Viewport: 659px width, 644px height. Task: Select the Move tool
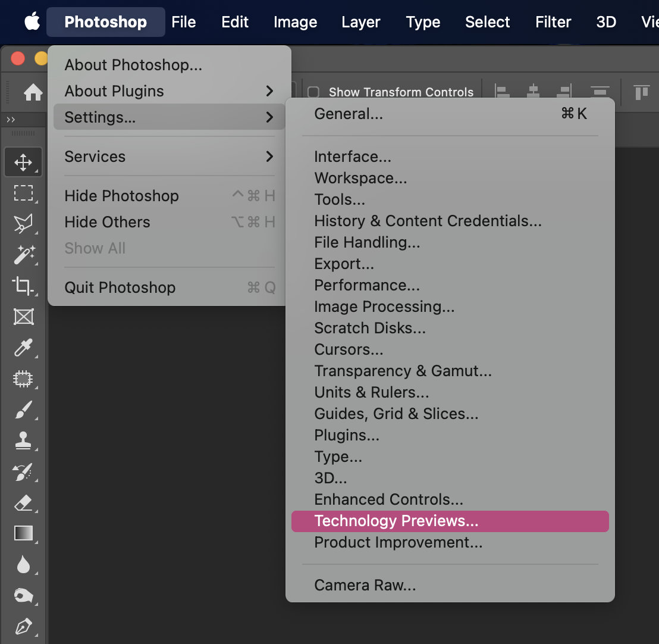click(x=23, y=162)
